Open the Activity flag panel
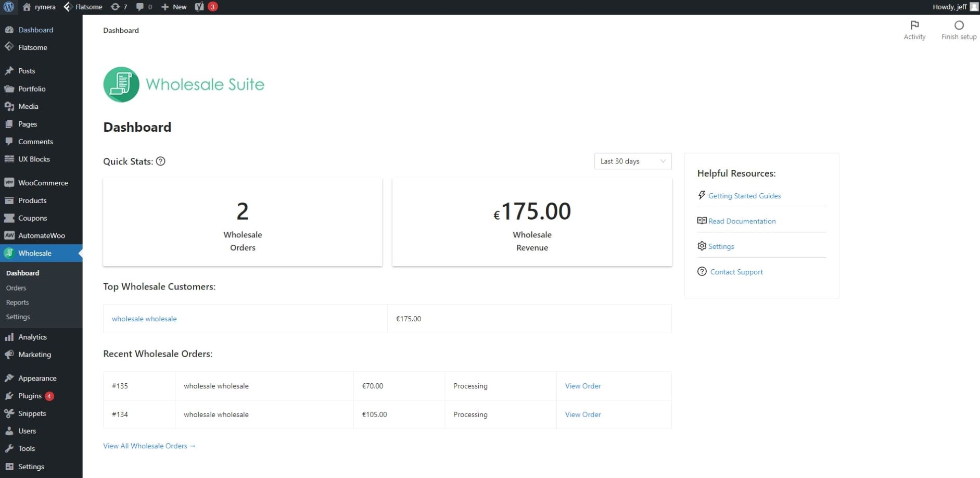 pos(914,30)
